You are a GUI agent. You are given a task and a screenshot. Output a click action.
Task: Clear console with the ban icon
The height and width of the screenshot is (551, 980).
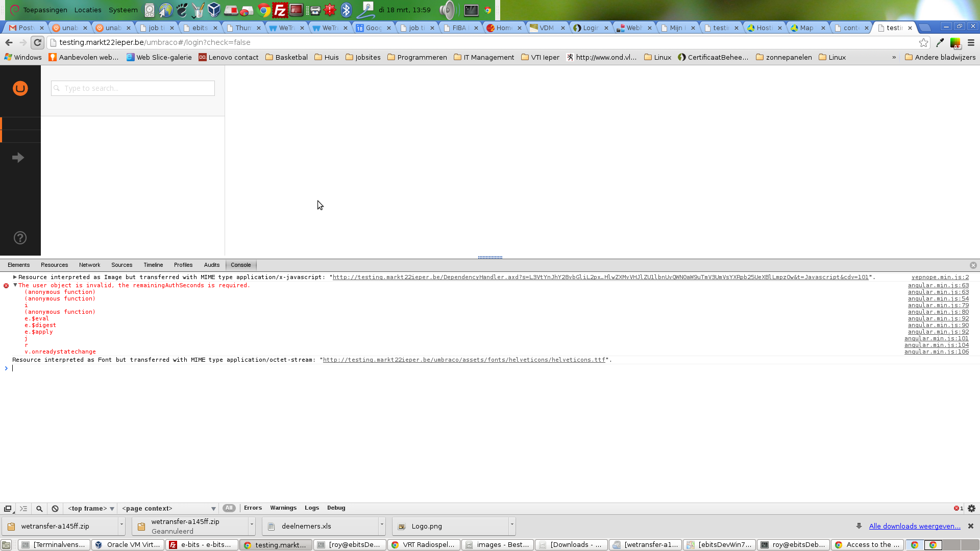coord(55,508)
